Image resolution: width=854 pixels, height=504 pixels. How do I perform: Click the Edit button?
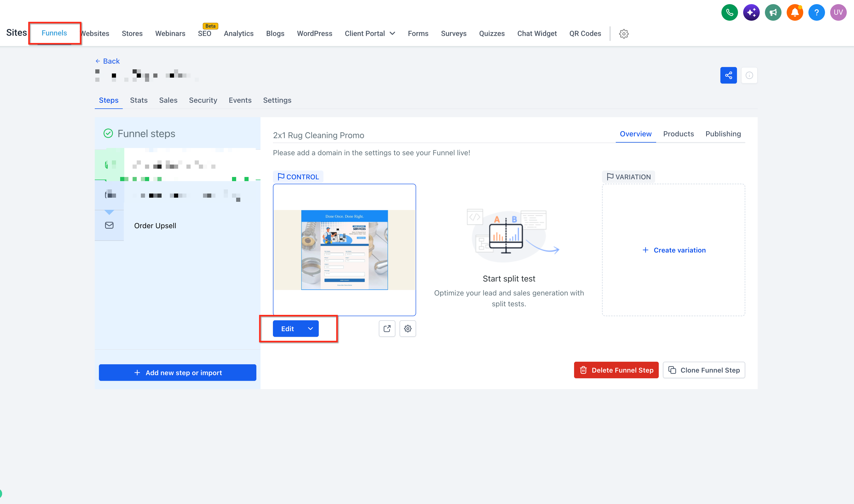click(287, 328)
